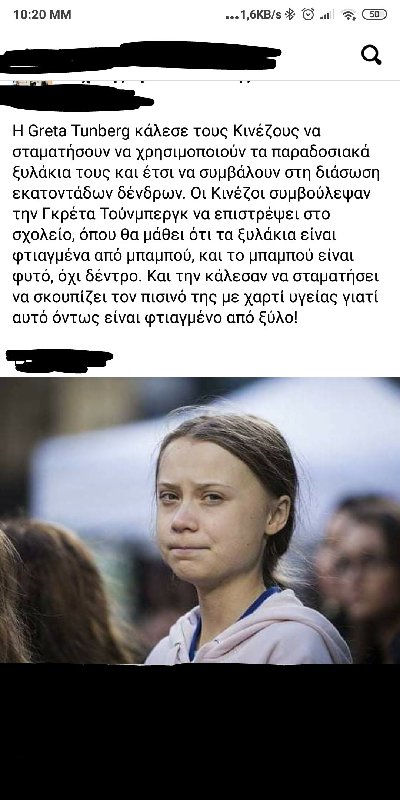400x800 pixels.
Task: Tap the 10:20 MM clock
Action: [x=42, y=15]
